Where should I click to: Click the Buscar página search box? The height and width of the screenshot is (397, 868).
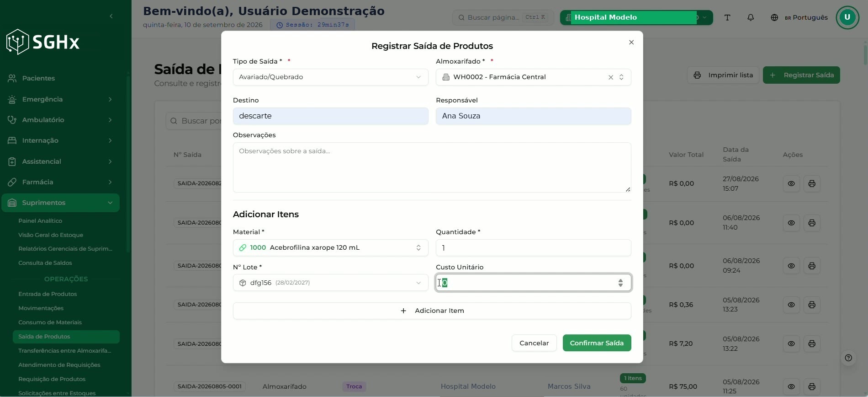coord(503,17)
